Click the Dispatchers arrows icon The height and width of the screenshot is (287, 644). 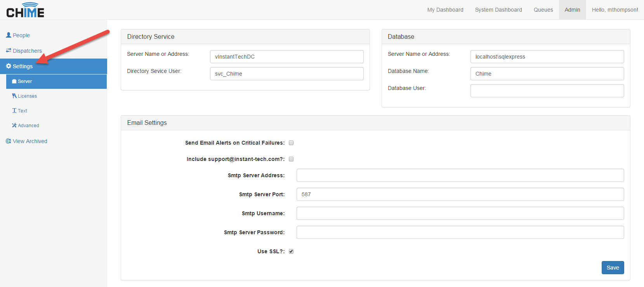pyautogui.click(x=9, y=50)
